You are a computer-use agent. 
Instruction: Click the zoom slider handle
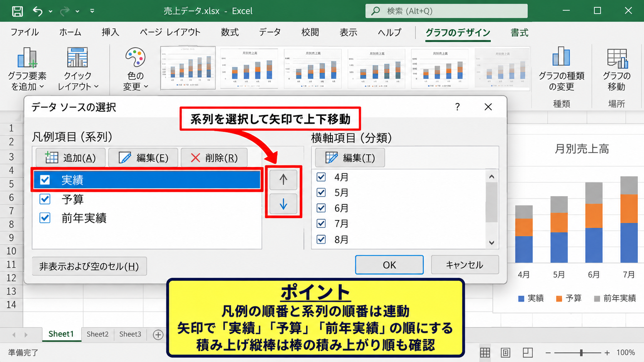tap(581, 352)
